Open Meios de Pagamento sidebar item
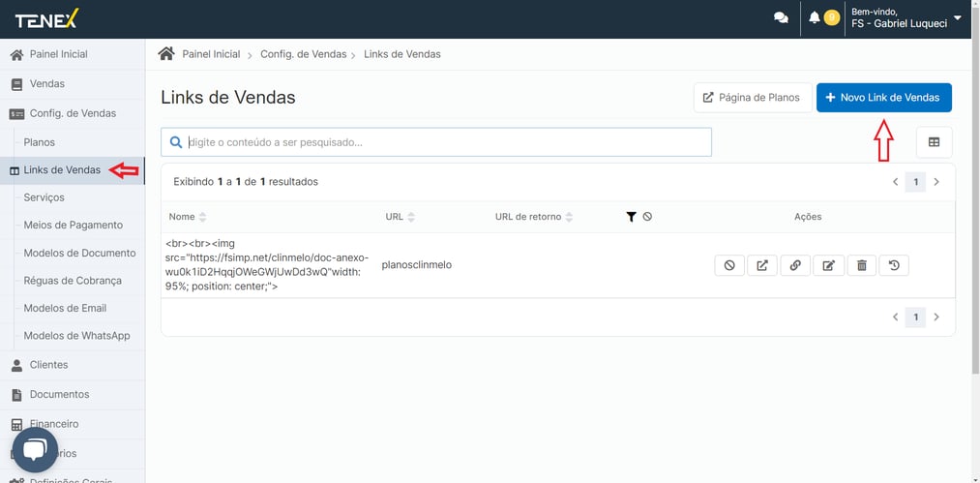980x483 pixels. point(74,226)
